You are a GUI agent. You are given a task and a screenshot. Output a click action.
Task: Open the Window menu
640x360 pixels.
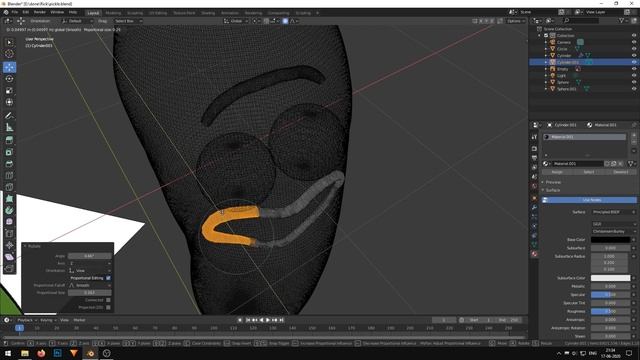click(57, 12)
